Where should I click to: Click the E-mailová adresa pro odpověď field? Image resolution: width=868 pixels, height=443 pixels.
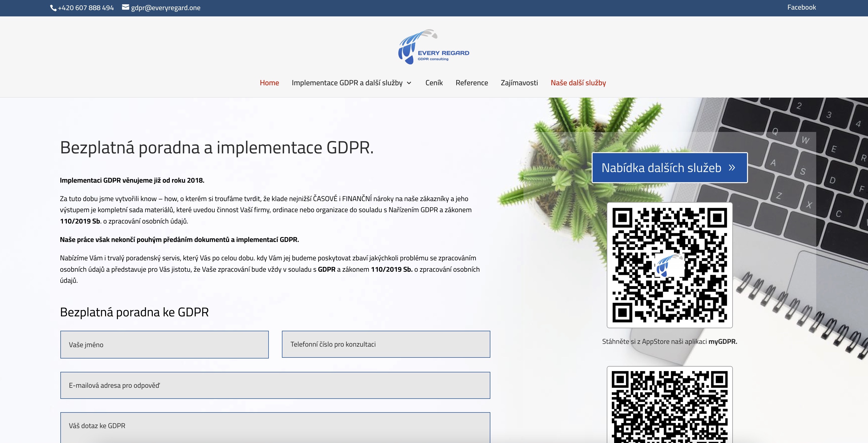coord(275,385)
